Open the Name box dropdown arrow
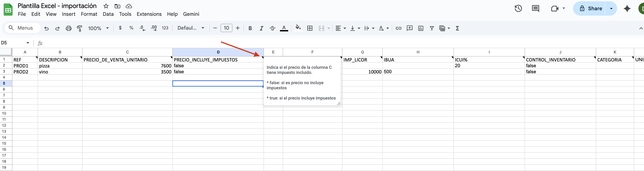The width and height of the screenshot is (644, 171). (x=28, y=43)
